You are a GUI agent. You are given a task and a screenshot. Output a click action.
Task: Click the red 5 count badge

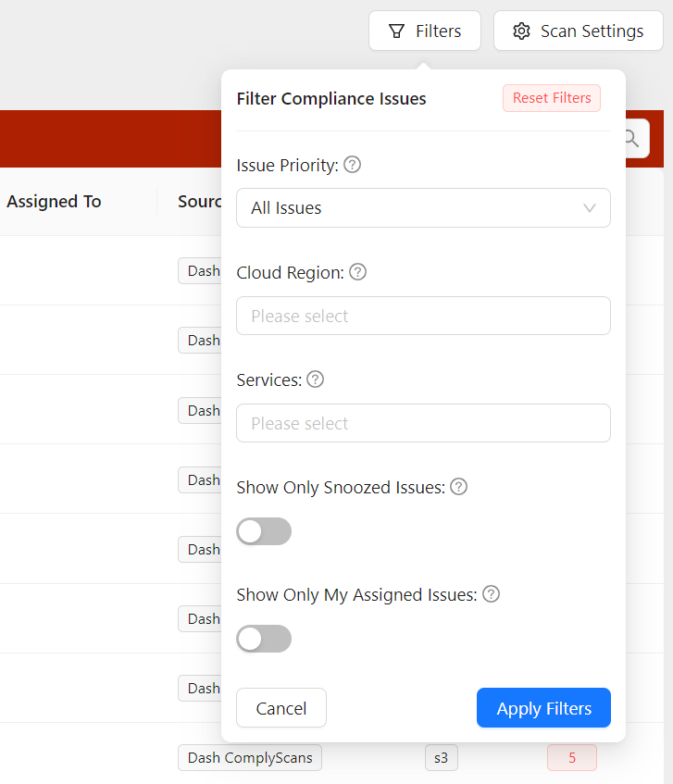[x=571, y=757]
